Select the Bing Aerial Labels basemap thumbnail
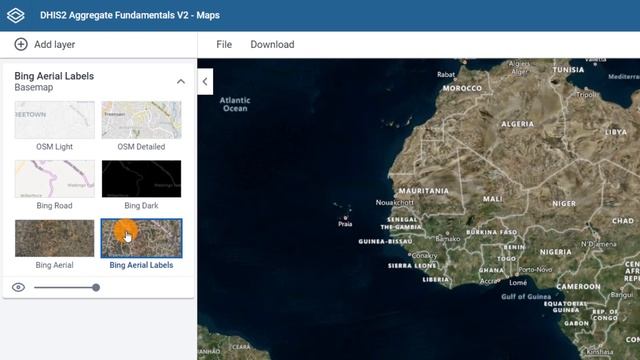The width and height of the screenshot is (640, 360). (141, 238)
